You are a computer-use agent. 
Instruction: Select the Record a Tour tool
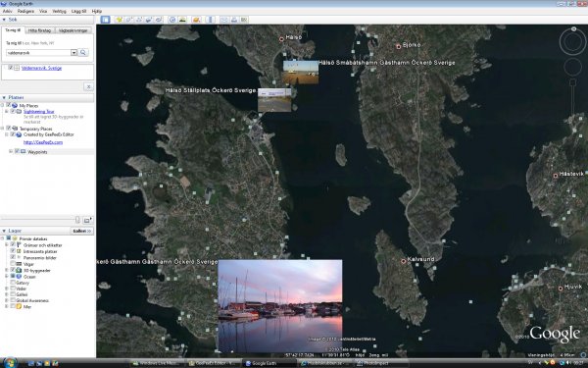coord(158,20)
